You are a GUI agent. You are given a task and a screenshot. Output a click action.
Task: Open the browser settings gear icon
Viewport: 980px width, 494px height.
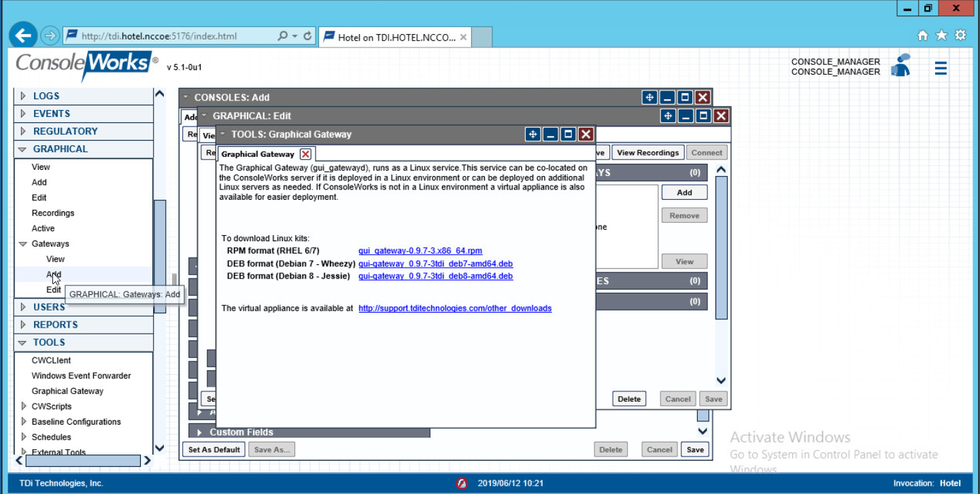[x=960, y=35]
